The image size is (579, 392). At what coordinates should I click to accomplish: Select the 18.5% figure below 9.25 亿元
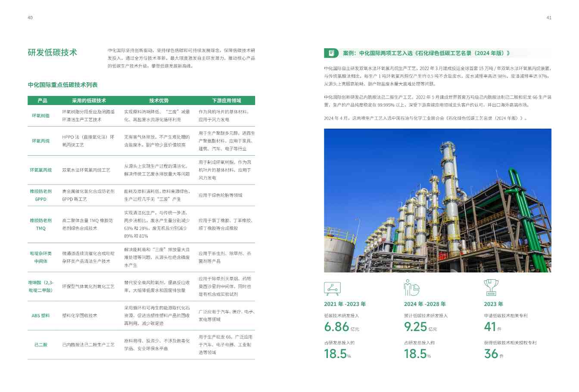click(x=417, y=354)
